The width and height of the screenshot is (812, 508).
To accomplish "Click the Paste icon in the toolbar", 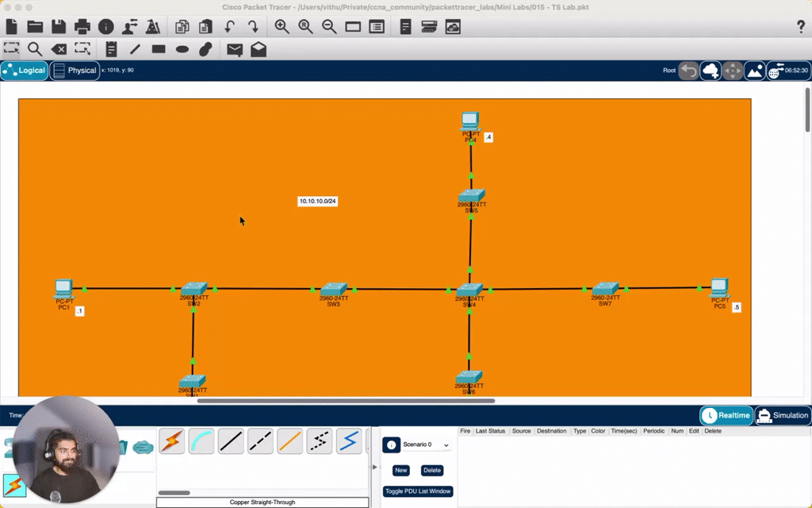I will coord(205,26).
